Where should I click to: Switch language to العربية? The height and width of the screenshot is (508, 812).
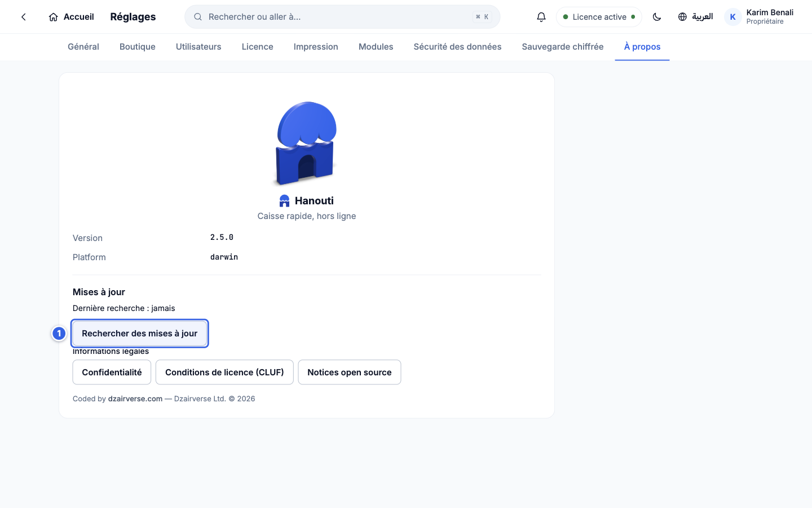702,17
